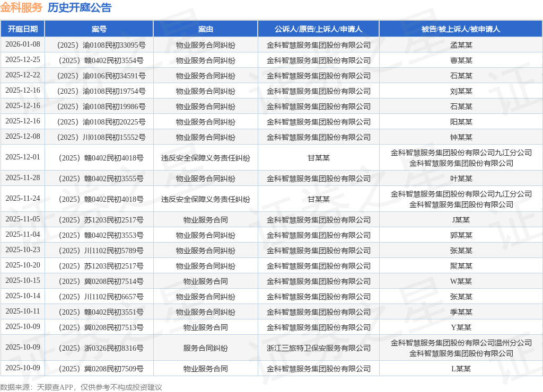The width and height of the screenshot is (543, 392).
Task: Click defendant W某某
Action: coord(461,281)
